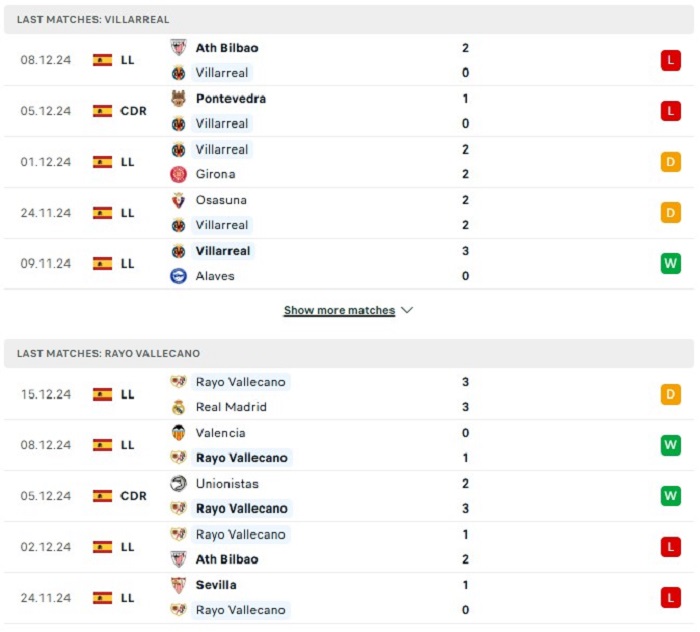This screenshot has height=632, width=700.
Task: Open the Girona team name link
Action: pyautogui.click(x=215, y=174)
